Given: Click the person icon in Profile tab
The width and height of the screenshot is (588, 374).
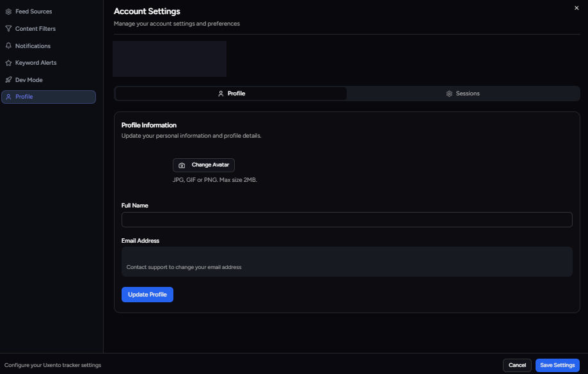Looking at the screenshot, I should pos(221,93).
